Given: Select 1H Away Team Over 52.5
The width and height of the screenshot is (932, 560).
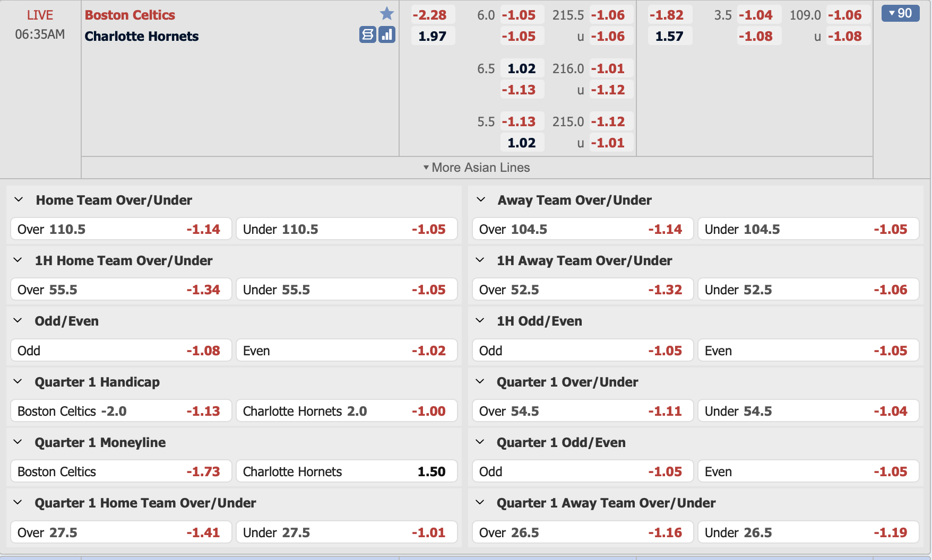Looking at the screenshot, I should point(583,290).
